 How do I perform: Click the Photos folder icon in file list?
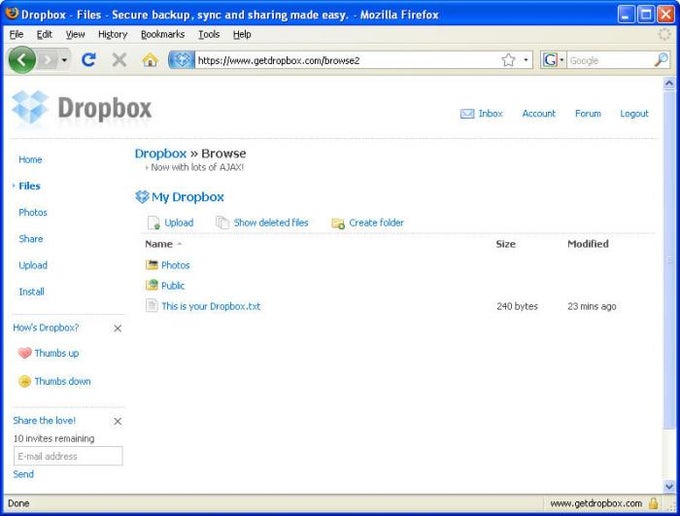152,265
